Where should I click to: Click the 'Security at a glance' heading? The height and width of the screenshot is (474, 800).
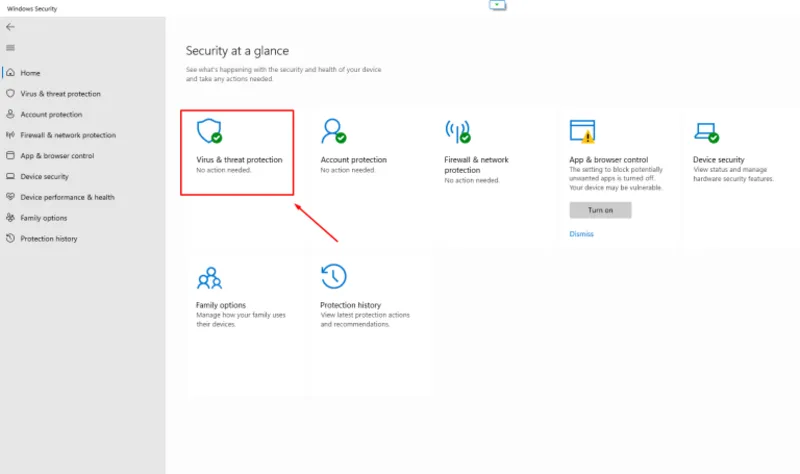tap(237, 51)
